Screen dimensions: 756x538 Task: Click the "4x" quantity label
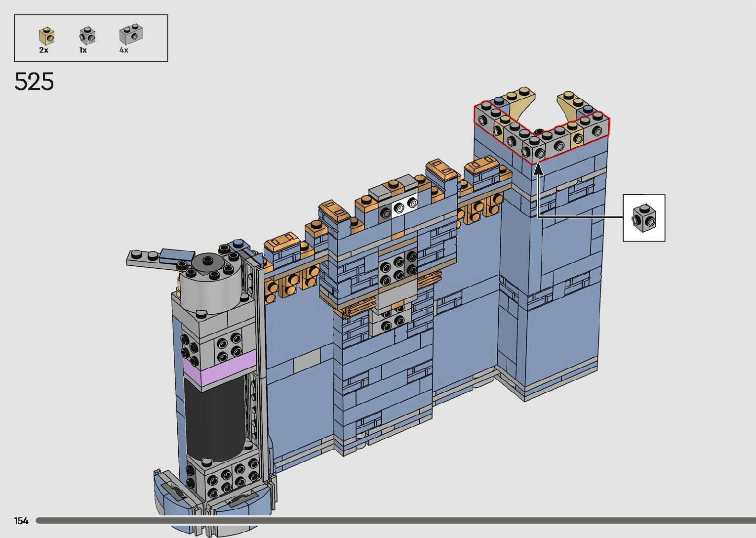123,50
